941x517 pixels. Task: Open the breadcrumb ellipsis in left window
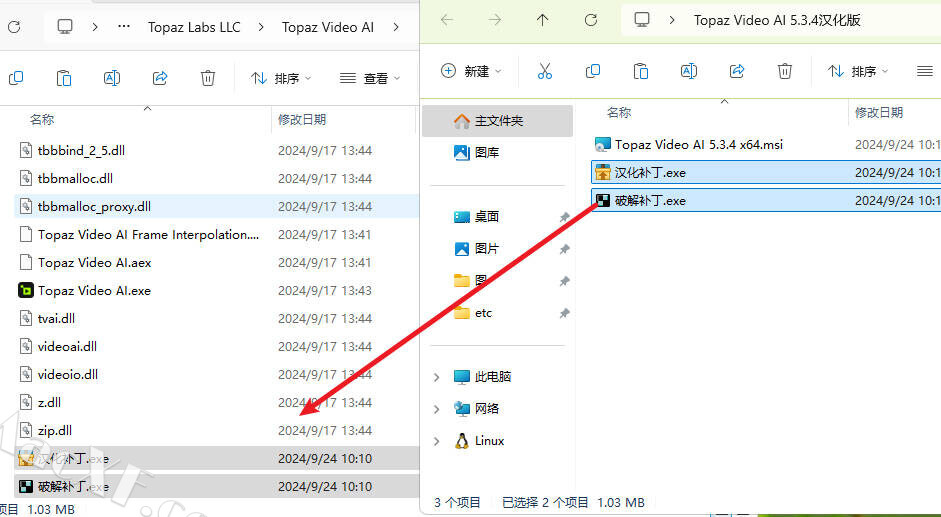(x=124, y=27)
